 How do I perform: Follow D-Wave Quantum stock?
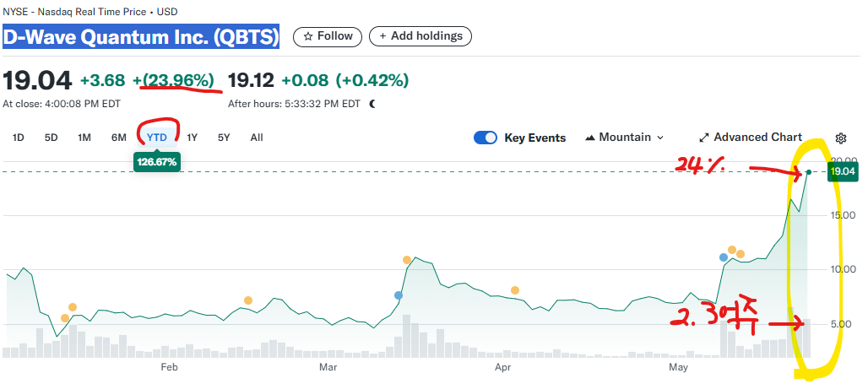point(327,36)
